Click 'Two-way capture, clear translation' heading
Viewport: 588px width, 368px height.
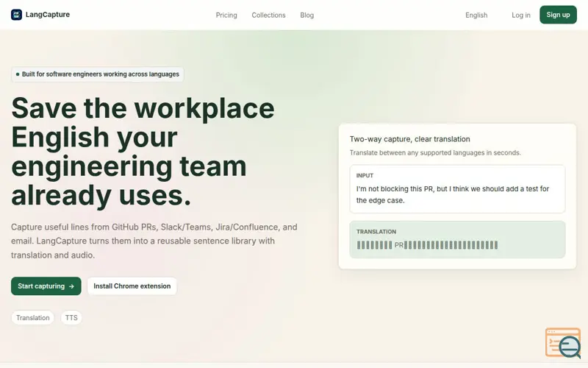tap(409, 139)
